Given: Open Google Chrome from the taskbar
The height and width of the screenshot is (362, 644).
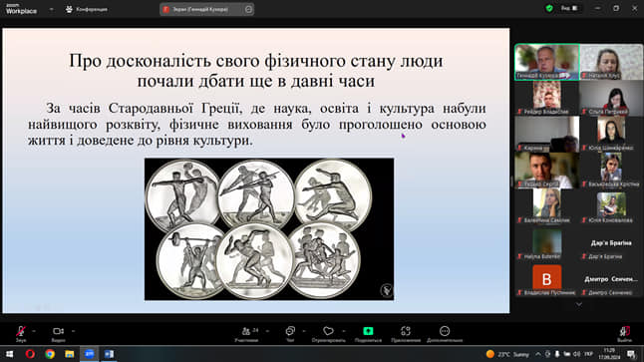Looking at the screenshot, I should (x=50, y=354).
